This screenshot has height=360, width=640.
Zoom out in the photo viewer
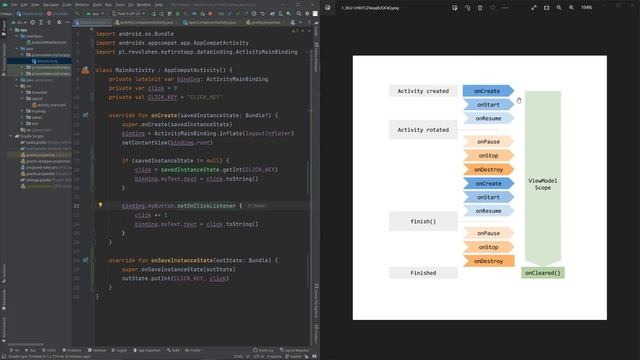point(559,8)
